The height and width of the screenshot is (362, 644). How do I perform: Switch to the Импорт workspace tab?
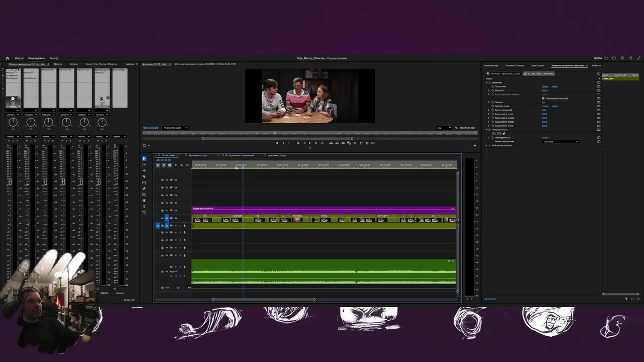coord(19,58)
